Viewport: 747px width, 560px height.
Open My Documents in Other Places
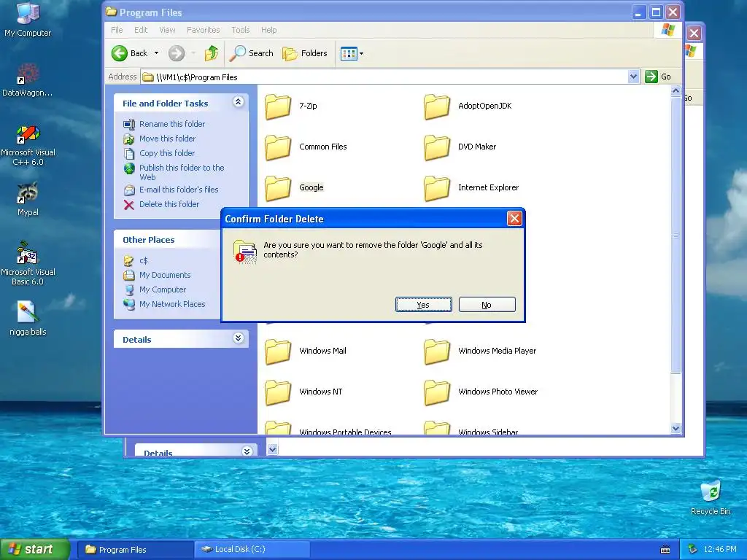tap(165, 275)
